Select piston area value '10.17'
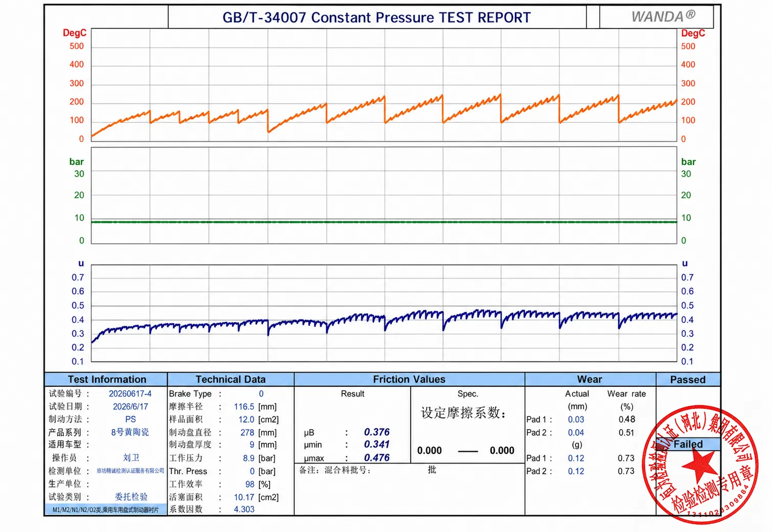Image resolution: width=772 pixels, height=532 pixels. pos(244,497)
